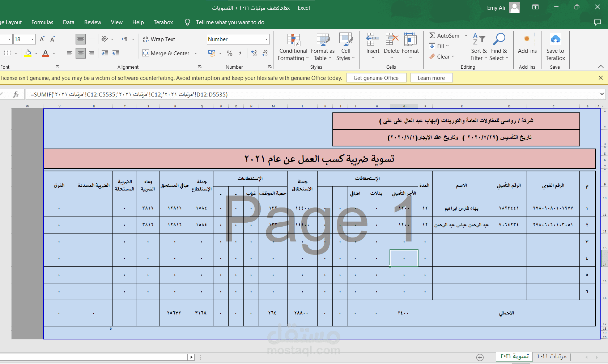608x364 pixels.
Task: Toggle align left icon
Action: 70,53
